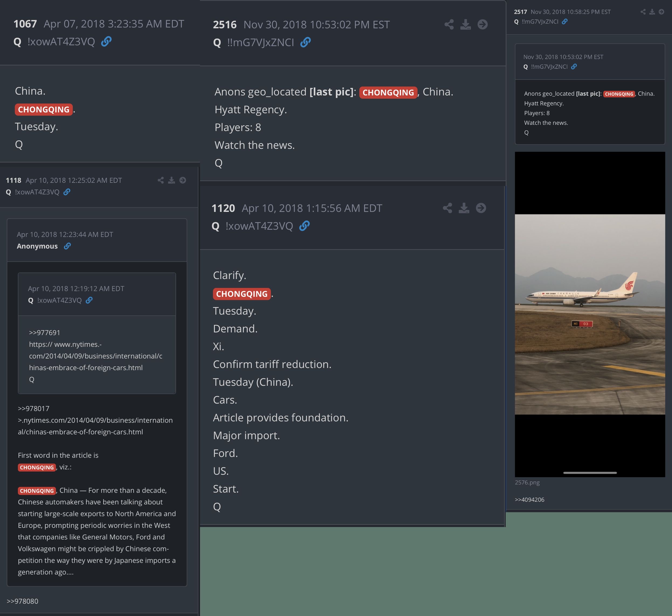Open nytimes.com URL in quoted Q post
The height and width of the screenshot is (616, 672).
tap(96, 356)
